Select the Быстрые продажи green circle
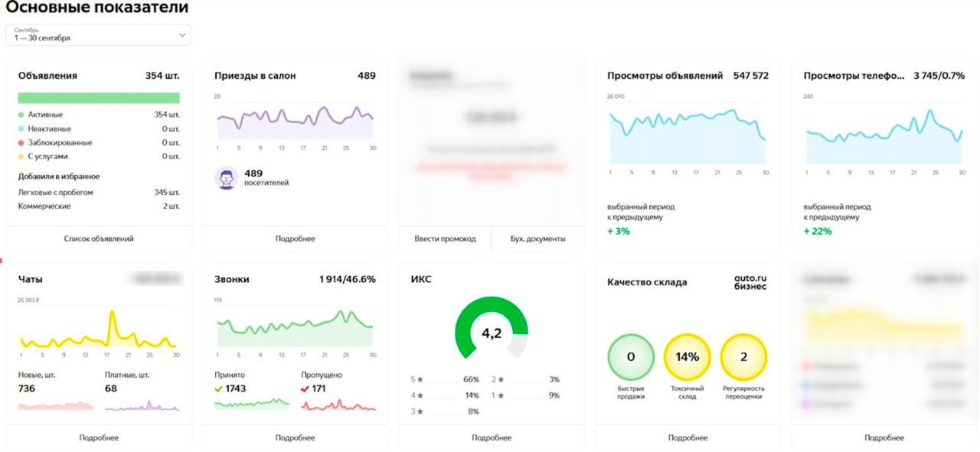 pos(631,357)
